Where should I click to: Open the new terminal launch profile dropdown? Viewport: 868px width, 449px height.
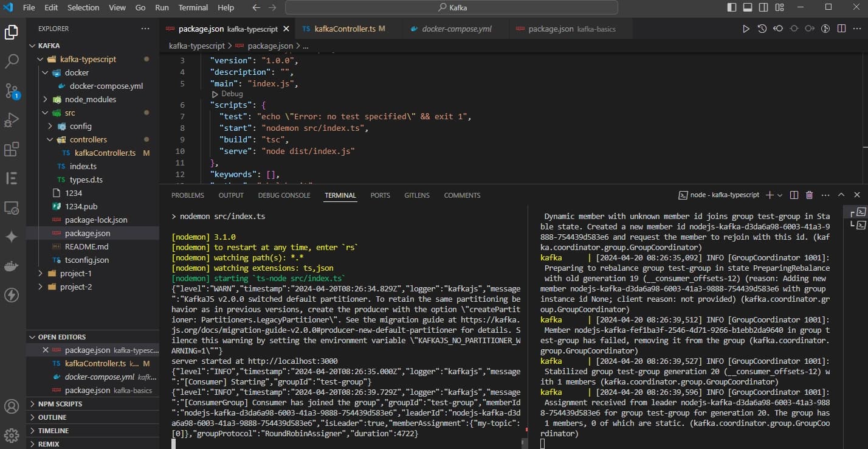pyautogui.click(x=780, y=195)
